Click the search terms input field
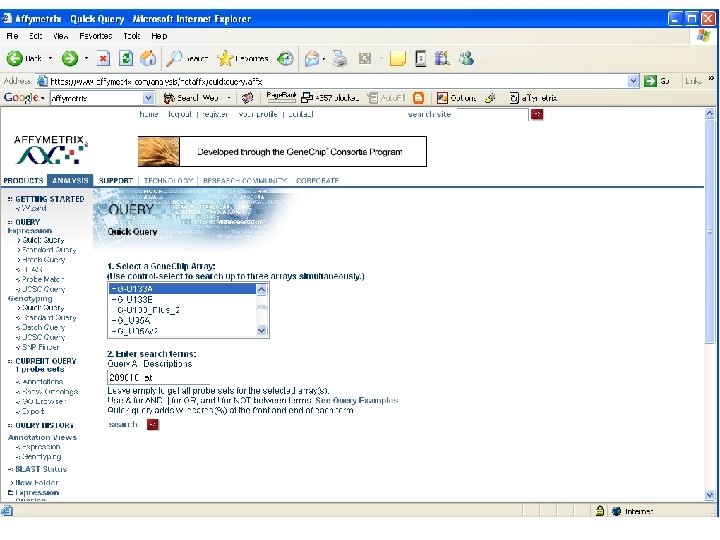This screenshot has height=540, width=720. click(x=158, y=377)
